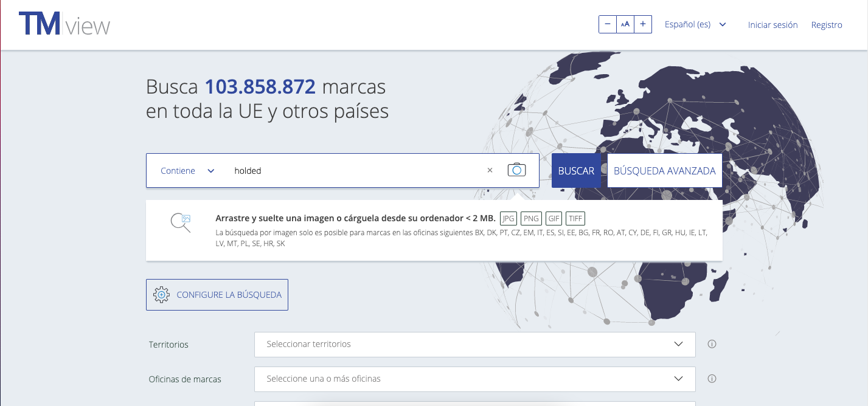Click the Territorios label
Viewport: 868px width, 406px height.
(168, 345)
